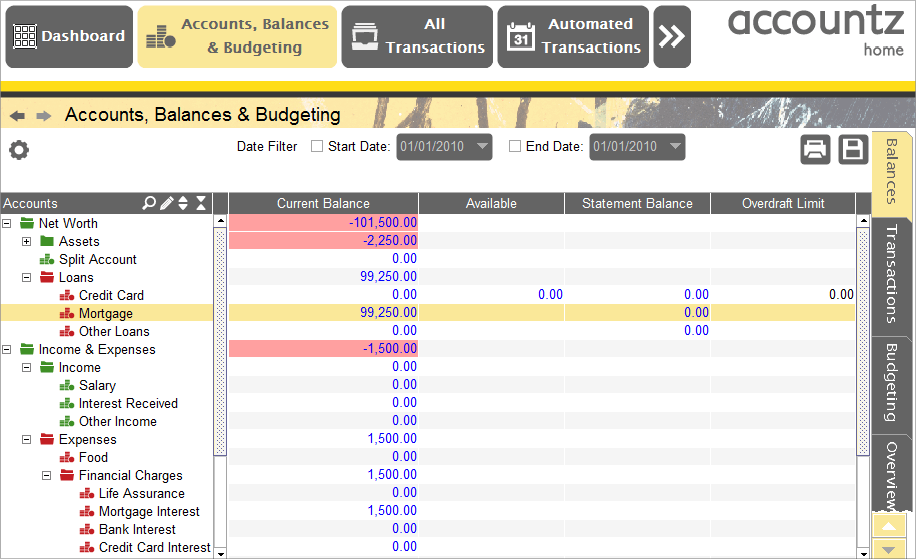Open Automated Transactions
This screenshot has width=916, height=559.
tap(573, 36)
